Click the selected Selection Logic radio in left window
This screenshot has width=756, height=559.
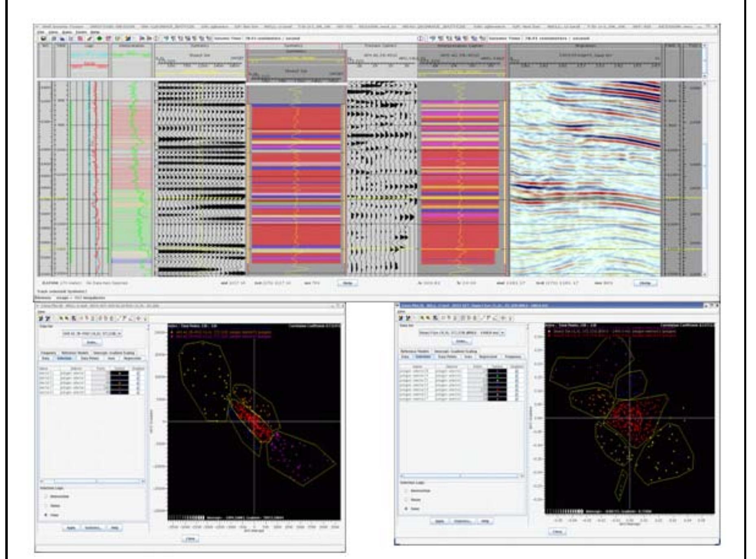coord(46,515)
